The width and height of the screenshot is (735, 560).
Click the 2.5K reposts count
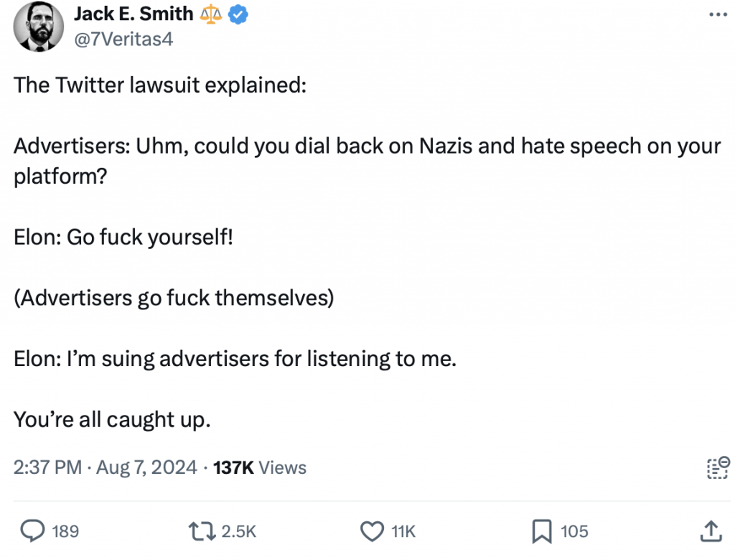coord(238,531)
